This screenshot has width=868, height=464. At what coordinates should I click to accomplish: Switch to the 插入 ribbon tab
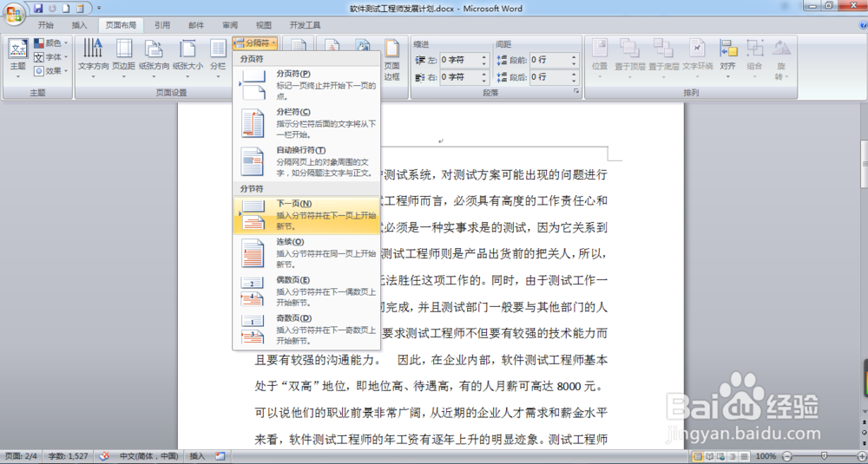click(79, 25)
